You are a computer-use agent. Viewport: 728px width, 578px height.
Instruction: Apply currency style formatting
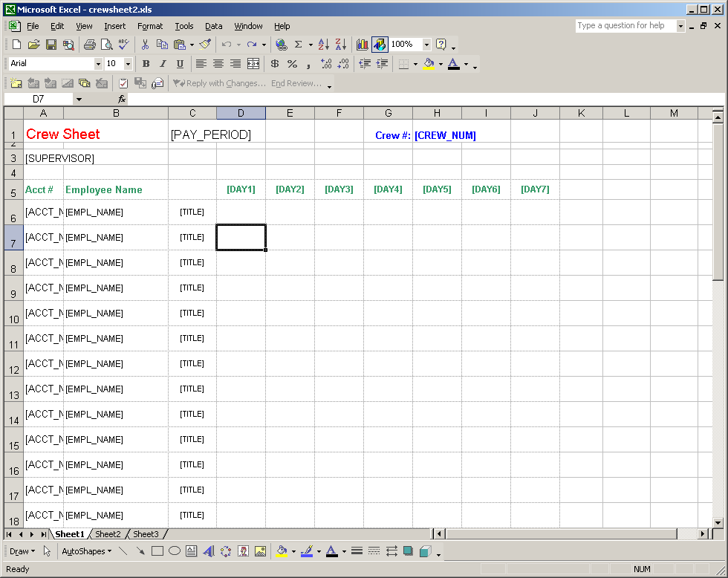275,64
